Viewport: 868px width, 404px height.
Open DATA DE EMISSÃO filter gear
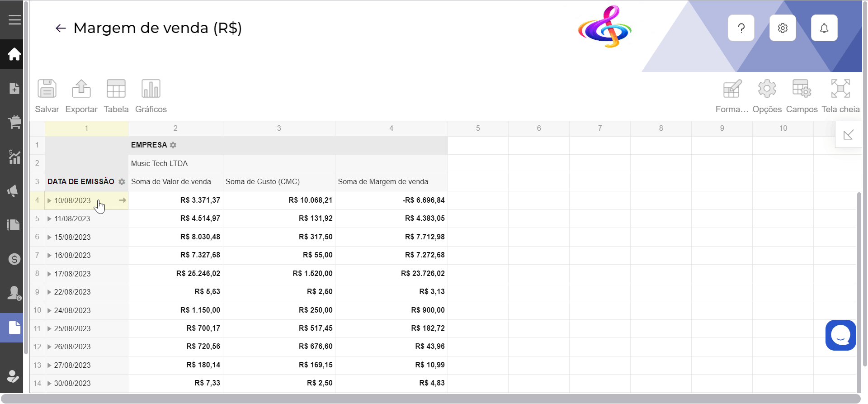122,182
